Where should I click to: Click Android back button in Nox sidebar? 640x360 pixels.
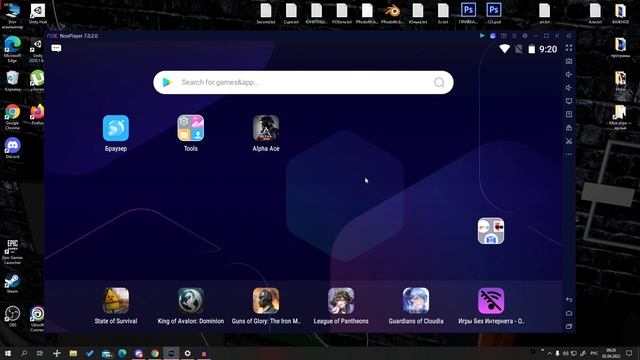coord(569,300)
